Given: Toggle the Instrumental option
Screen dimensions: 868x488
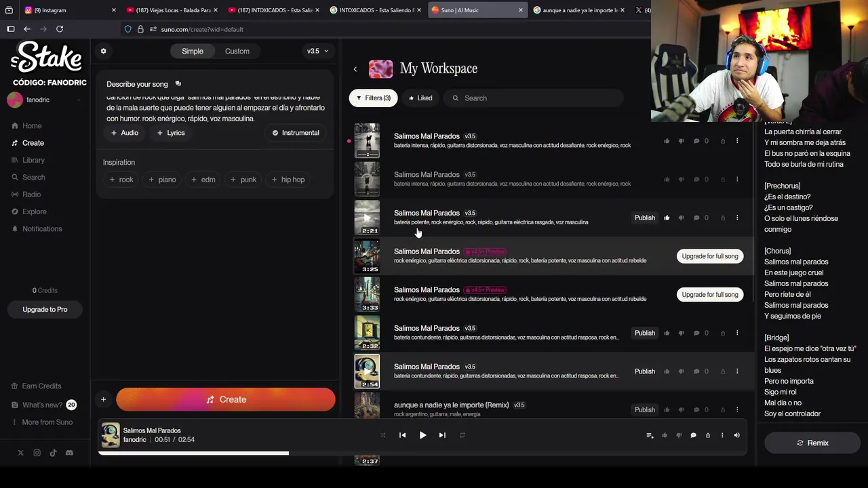Looking at the screenshot, I should click(296, 133).
